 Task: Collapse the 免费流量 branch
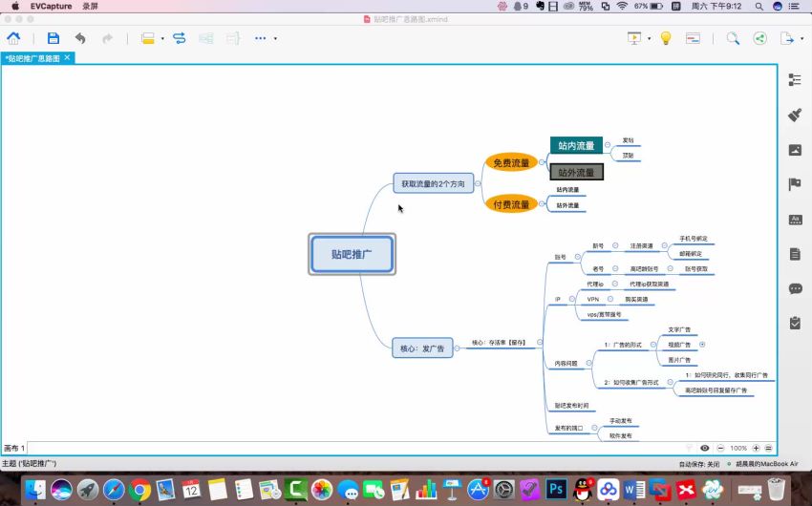(x=542, y=163)
